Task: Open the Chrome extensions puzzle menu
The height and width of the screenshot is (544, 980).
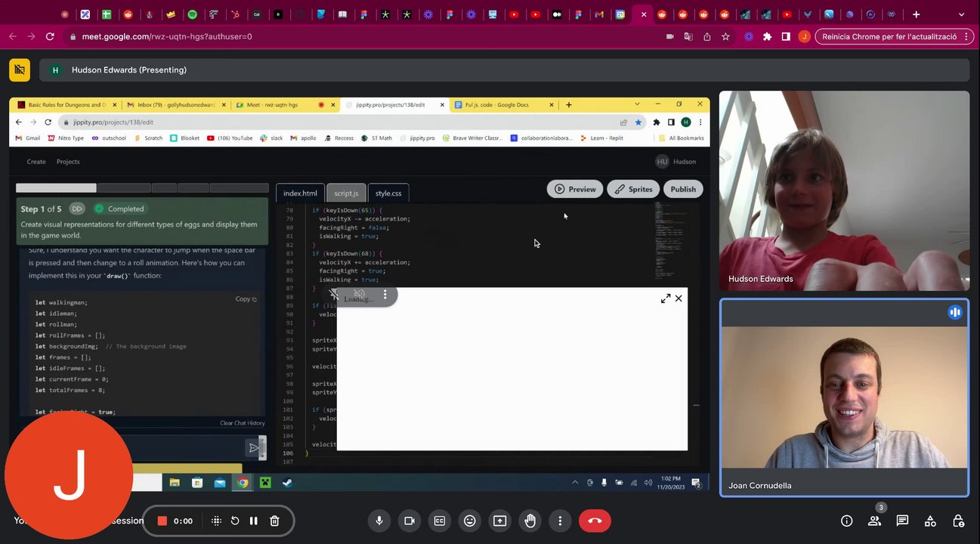Action: pos(767,36)
